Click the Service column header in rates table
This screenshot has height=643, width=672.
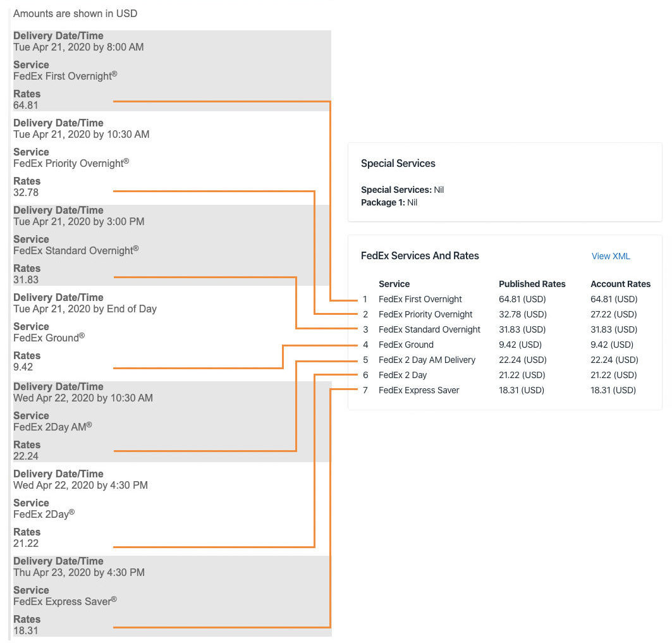tap(394, 284)
